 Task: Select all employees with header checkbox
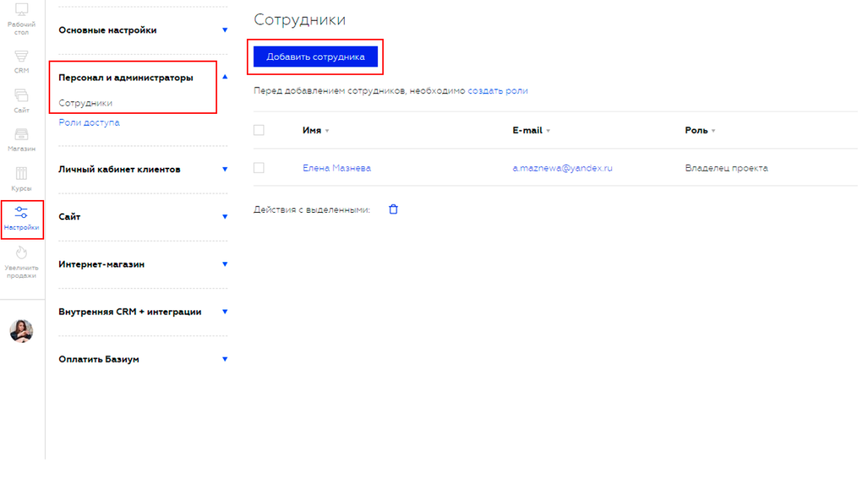tap(258, 130)
